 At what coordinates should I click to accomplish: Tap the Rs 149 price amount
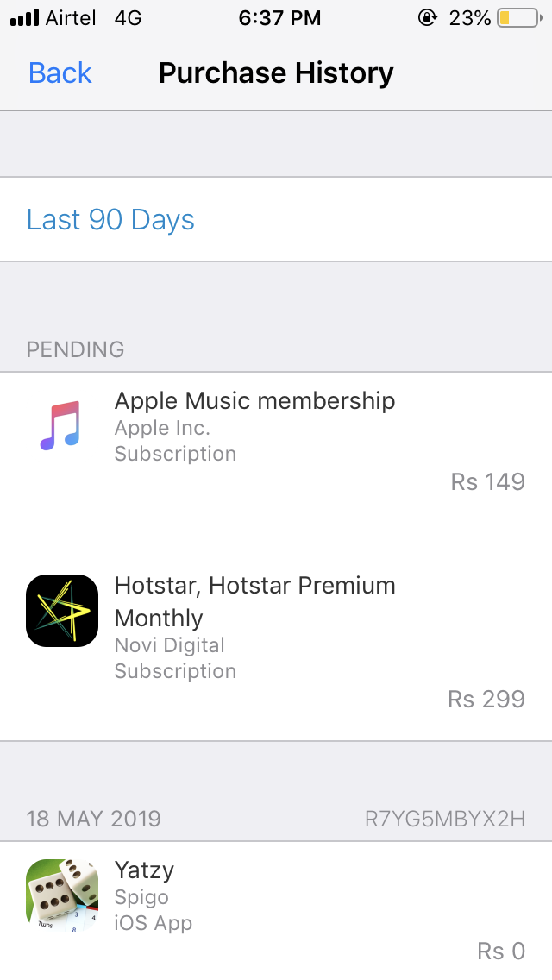coord(487,482)
